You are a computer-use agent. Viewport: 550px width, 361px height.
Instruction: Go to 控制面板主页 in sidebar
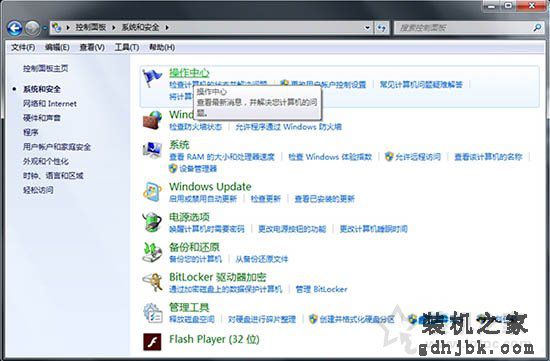click(x=45, y=68)
